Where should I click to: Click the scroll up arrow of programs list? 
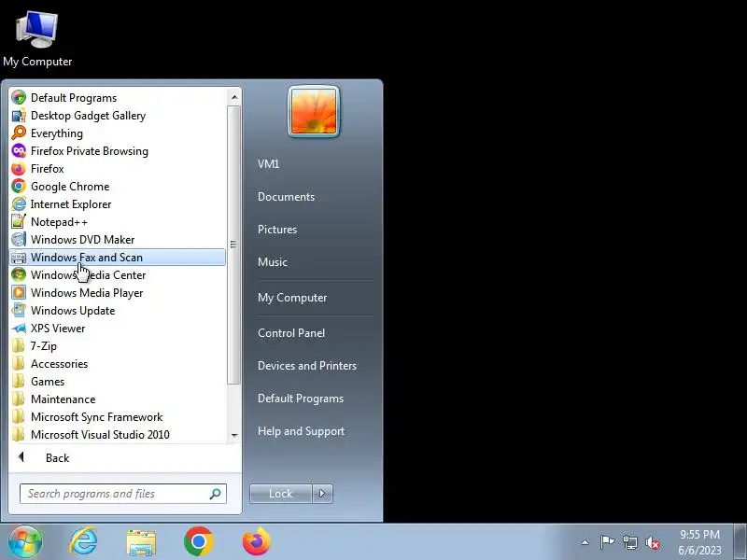tap(234, 97)
